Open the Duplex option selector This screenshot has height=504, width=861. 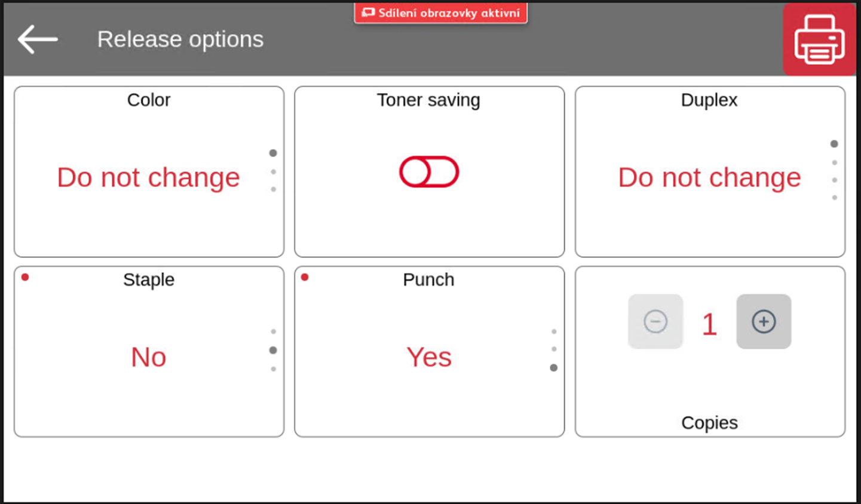[x=709, y=177]
